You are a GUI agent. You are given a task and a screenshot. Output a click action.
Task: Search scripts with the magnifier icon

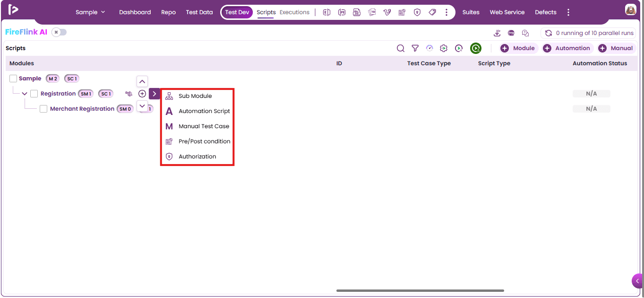401,48
